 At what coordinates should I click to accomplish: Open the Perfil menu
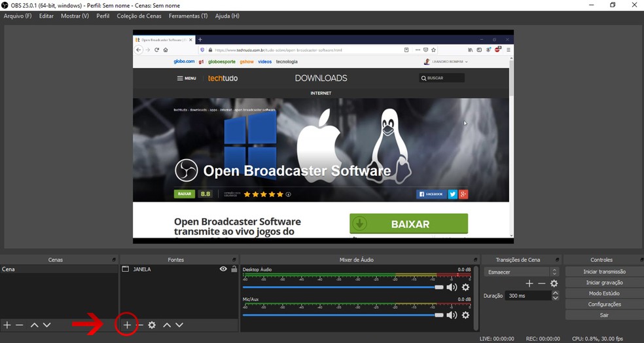tap(103, 16)
